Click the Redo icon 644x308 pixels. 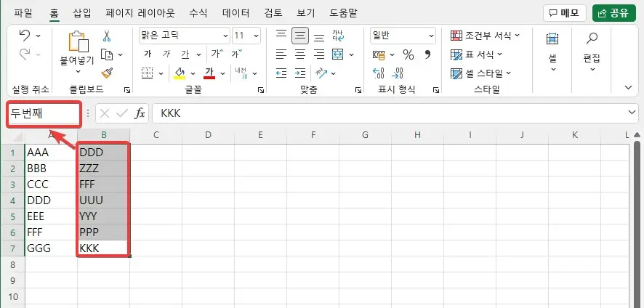(x=25, y=54)
